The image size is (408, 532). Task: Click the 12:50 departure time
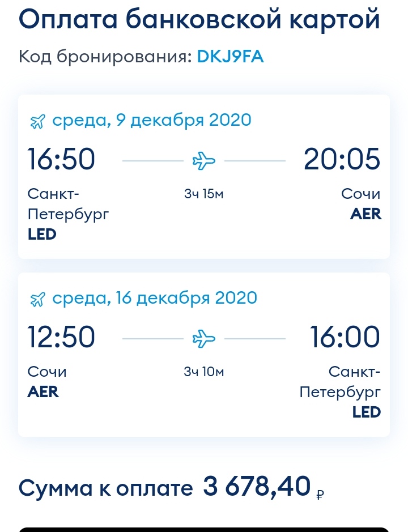(x=61, y=337)
